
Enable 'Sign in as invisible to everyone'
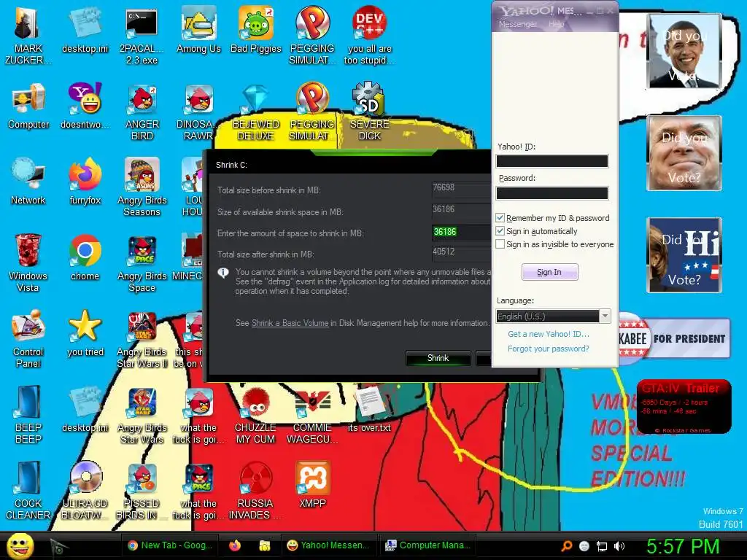coord(500,244)
